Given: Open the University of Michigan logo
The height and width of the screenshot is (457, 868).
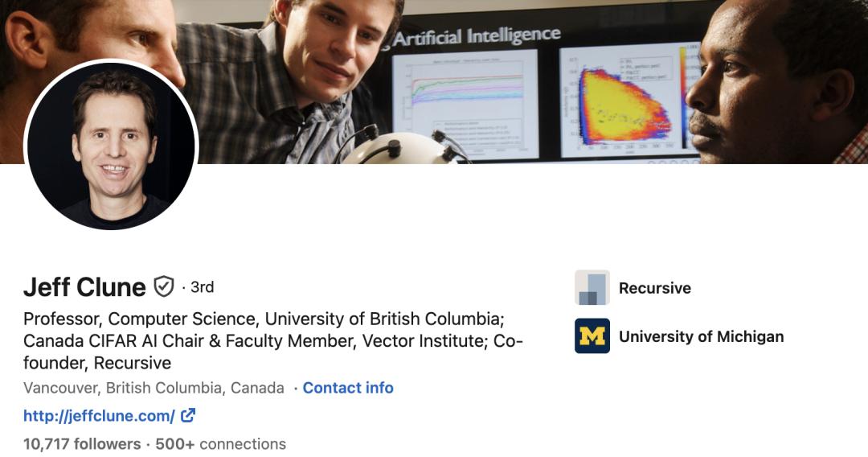Looking at the screenshot, I should [592, 336].
